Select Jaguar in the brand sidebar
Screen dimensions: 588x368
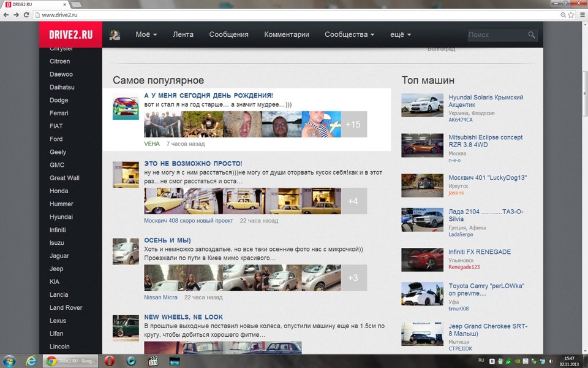tap(59, 256)
